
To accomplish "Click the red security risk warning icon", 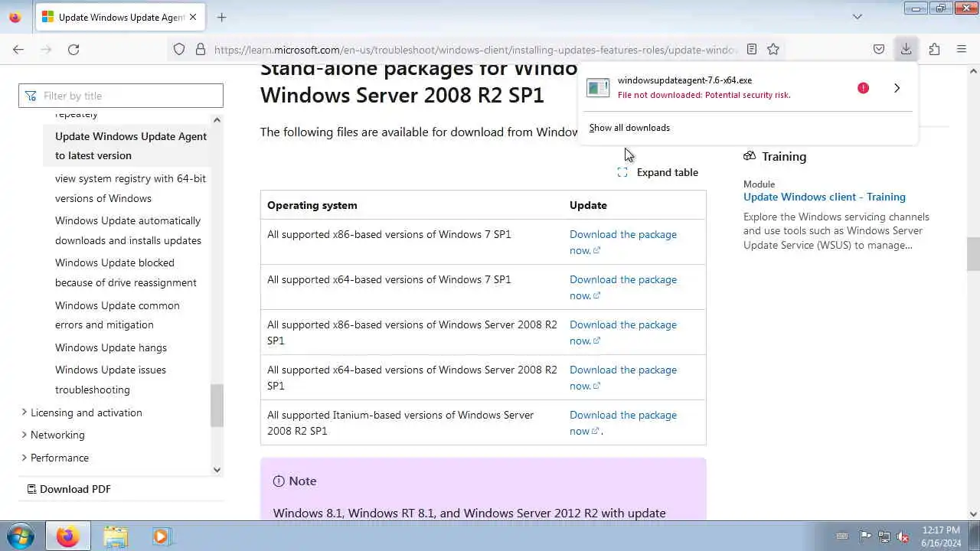I will pyautogui.click(x=863, y=88).
